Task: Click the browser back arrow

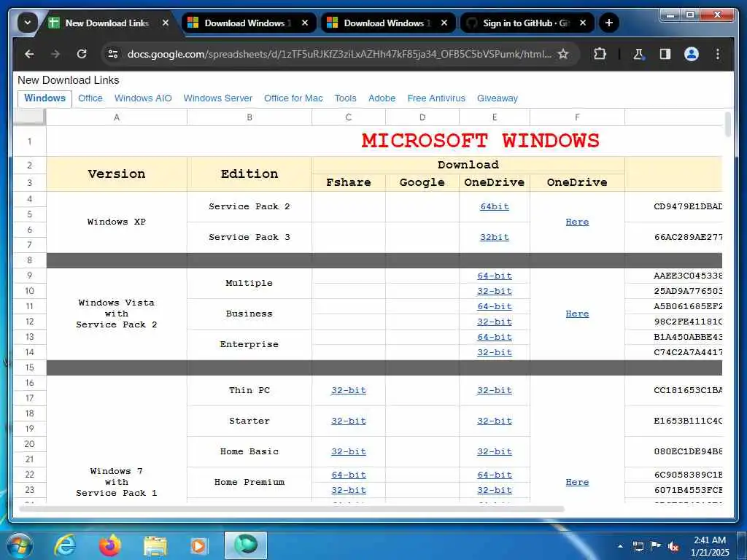Action: [29, 54]
